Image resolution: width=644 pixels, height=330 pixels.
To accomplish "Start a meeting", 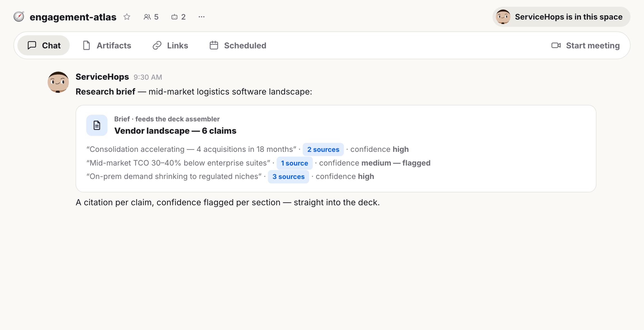I will click(x=585, y=45).
